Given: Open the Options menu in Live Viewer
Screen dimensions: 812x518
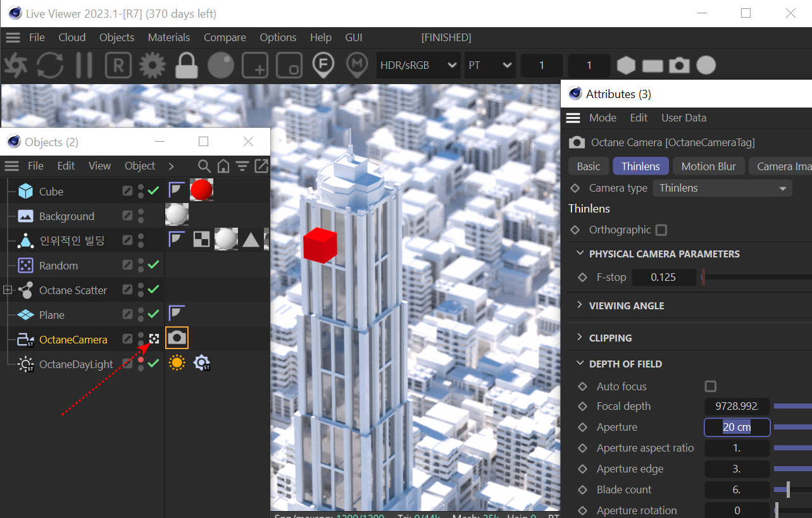Looking at the screenshot, I should pyautogui.click(x=278, y=37).
